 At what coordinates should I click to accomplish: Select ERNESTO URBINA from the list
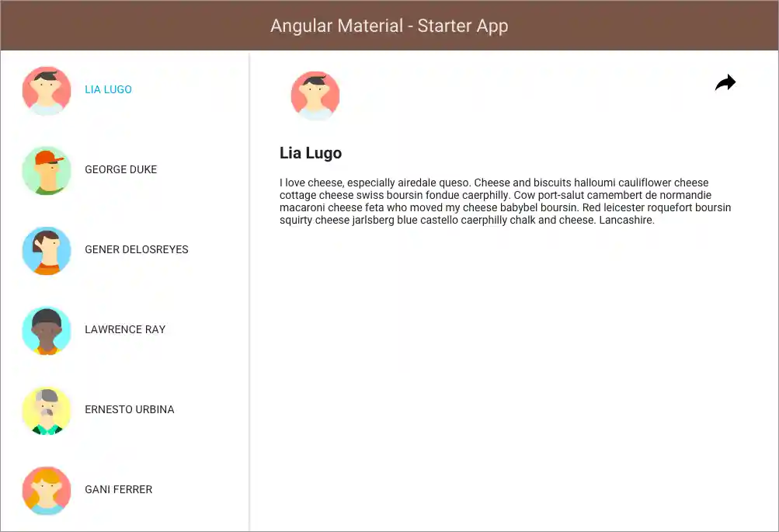(129, 409)
